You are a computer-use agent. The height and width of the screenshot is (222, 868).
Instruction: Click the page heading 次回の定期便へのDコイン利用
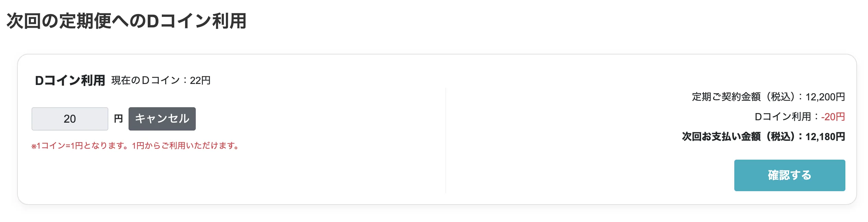[127, 21]
